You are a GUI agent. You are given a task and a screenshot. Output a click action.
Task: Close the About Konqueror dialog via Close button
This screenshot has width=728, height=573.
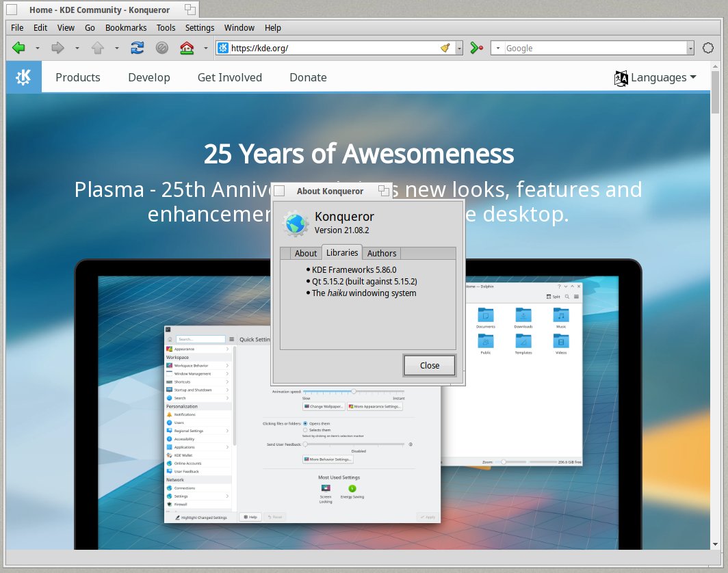tap(430, 366)
